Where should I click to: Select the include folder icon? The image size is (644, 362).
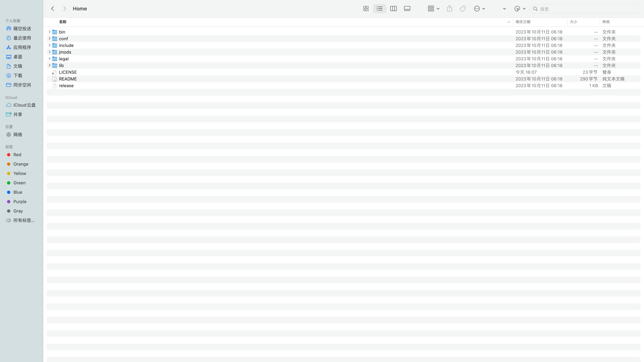55,45
